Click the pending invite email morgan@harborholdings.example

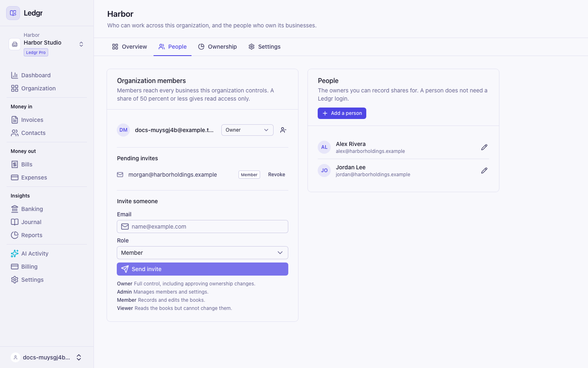point(173,175)
